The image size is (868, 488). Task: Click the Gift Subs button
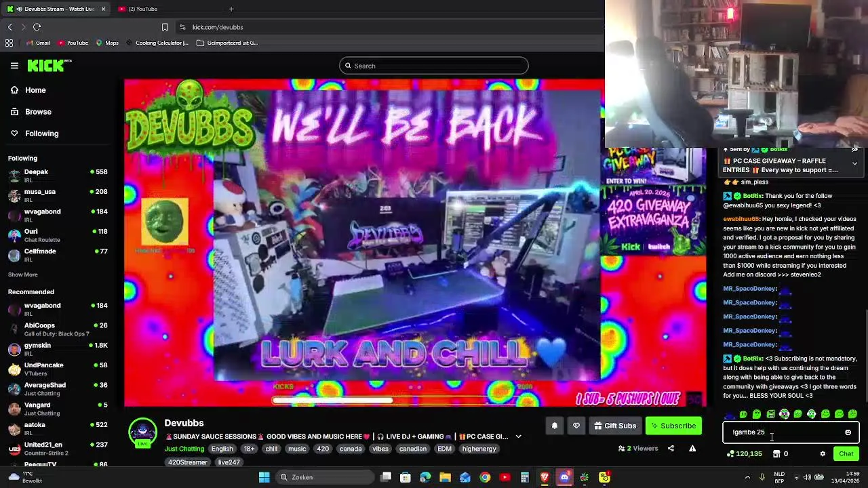pos(615,426)
